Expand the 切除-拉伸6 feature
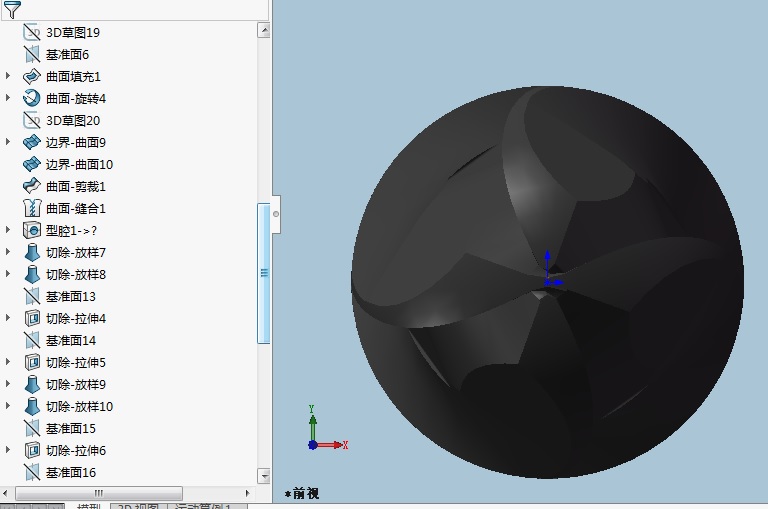The image size is (768, 509). [x=8, y=450]
